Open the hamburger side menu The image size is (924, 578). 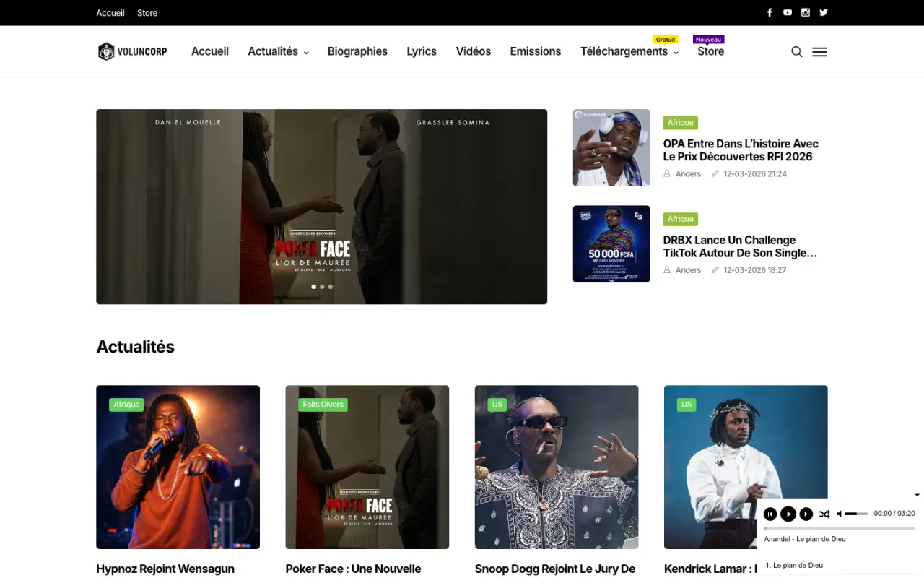(x=819, y=52)
